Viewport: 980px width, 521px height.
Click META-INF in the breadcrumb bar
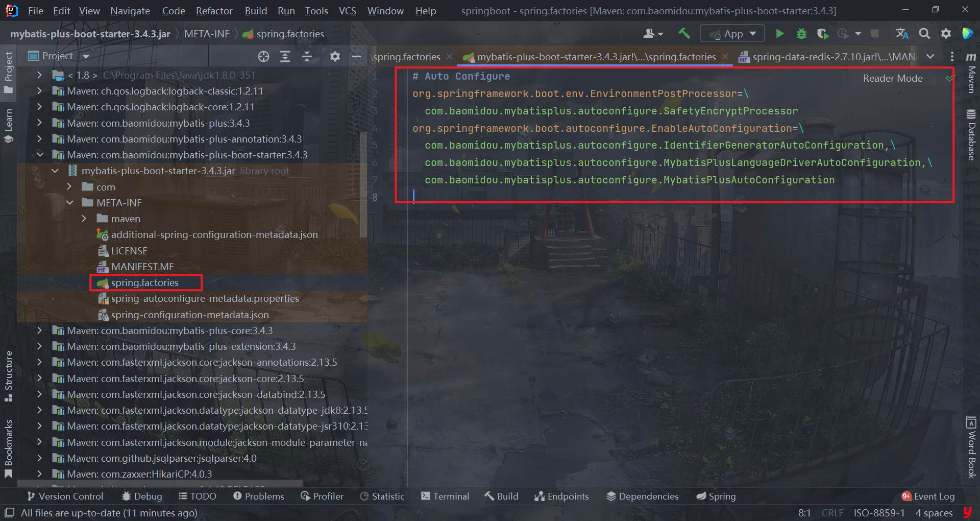pos(207,34)
